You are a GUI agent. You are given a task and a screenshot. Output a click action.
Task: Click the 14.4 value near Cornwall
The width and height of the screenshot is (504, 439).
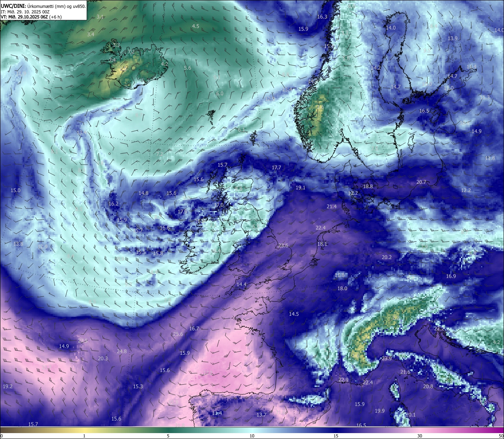[241, 285]
